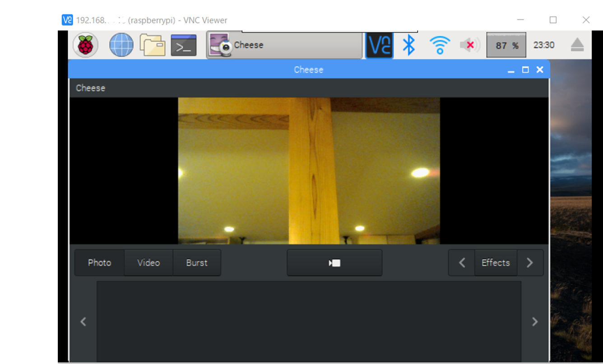This screenshot has height=364, width=603.
Task: Maximize the VNC Viewer window
Action: tap(553, 20)
